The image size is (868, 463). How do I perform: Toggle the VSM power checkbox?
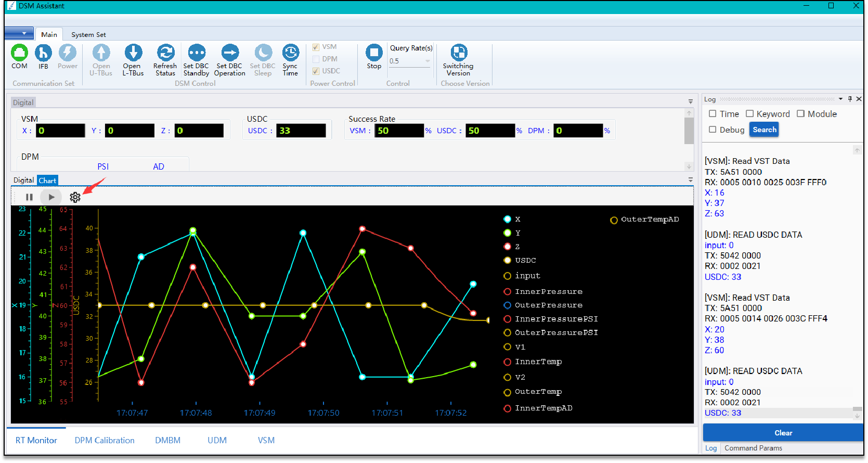point(316,47)
